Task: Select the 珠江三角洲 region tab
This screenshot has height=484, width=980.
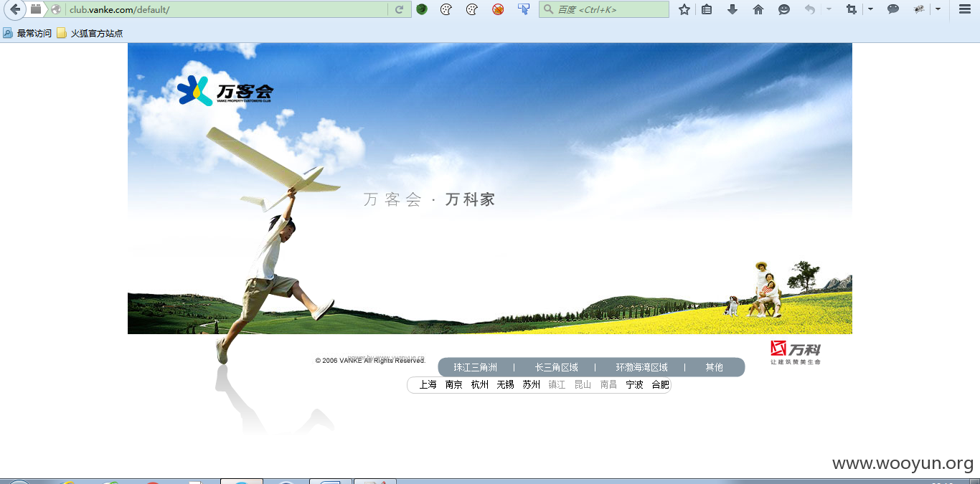Action: point(475,367)
